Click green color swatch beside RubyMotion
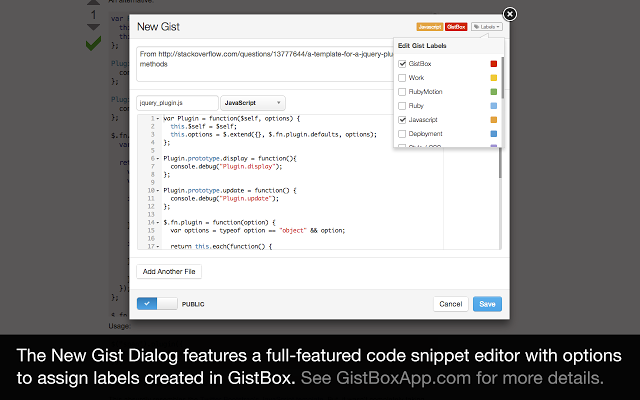The width and height of the screenshot is (640, 400). coord(493,92)
